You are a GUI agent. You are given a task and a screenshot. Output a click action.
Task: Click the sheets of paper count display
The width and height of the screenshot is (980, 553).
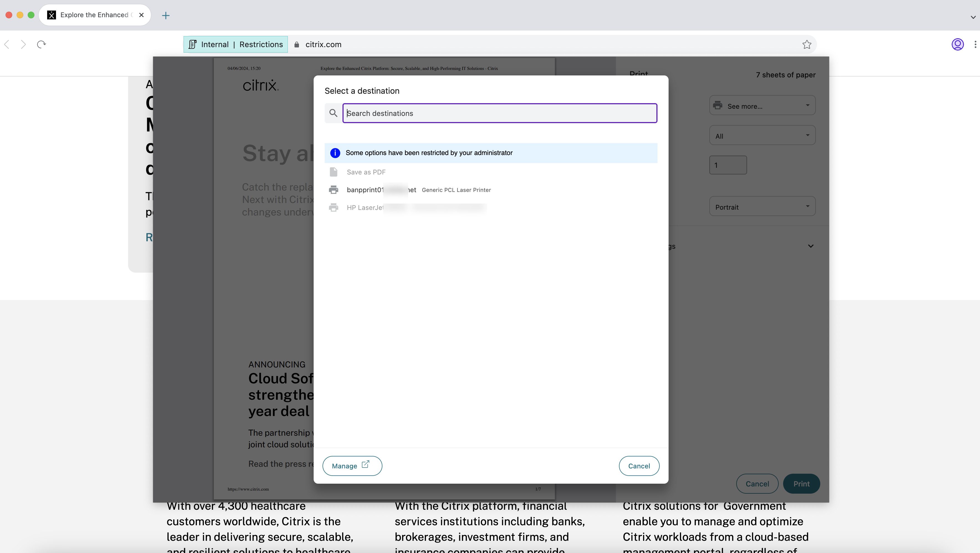pyautogui.click(x=785, y=75)
